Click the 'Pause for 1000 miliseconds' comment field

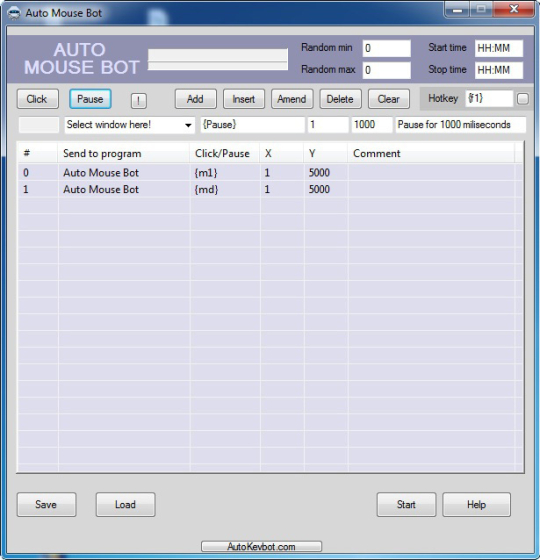tap(460, 125)
